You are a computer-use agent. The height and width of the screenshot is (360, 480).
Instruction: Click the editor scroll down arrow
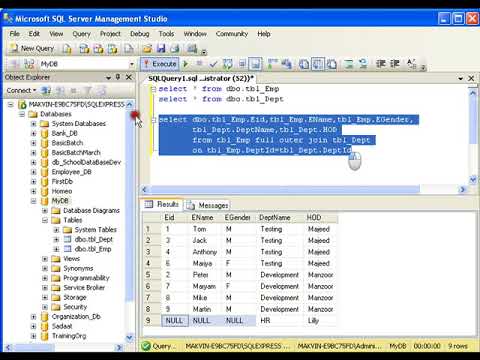point(473,180)
